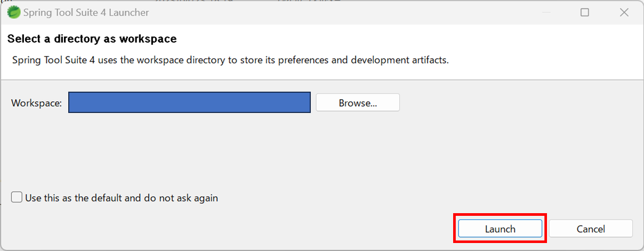Focus the highlighted Workspace path field
The width and height of the screenshot is (644, 251).
[x=189, y=103]
